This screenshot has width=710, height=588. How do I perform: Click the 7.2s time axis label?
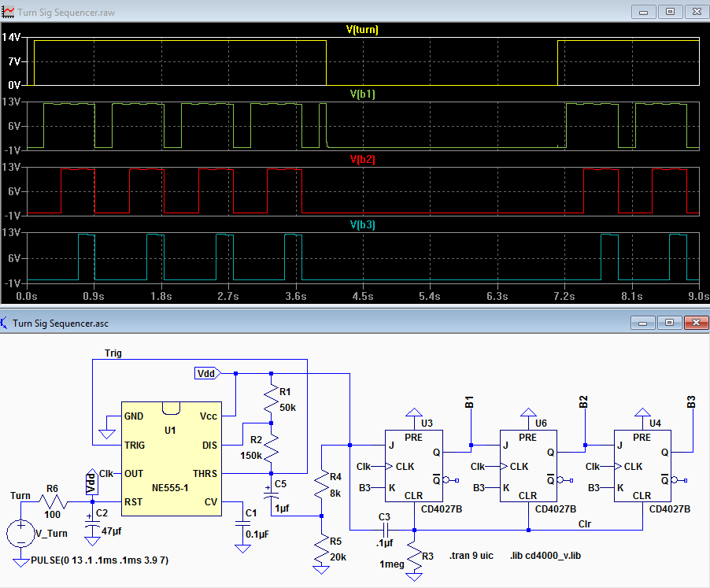tap(564, 297)
